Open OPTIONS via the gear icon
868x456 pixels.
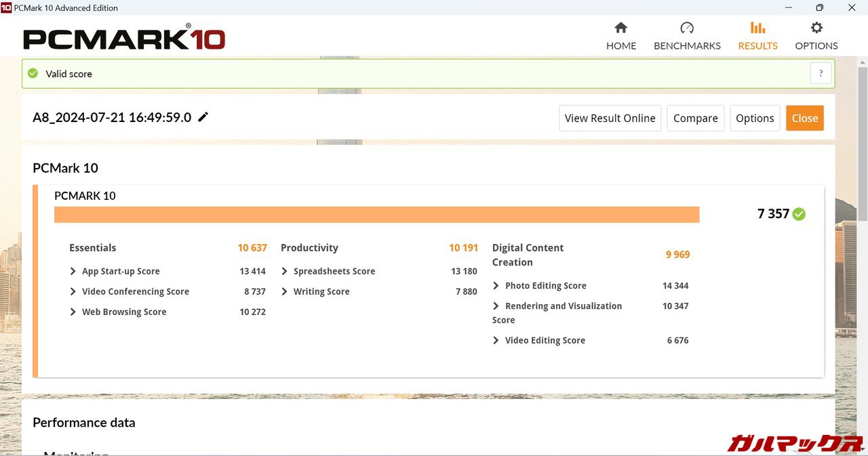(x=816, y=28)
